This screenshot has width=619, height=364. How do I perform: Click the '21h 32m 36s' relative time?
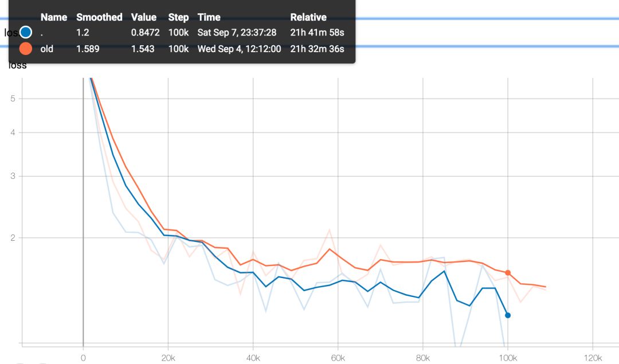coord(317,49)
